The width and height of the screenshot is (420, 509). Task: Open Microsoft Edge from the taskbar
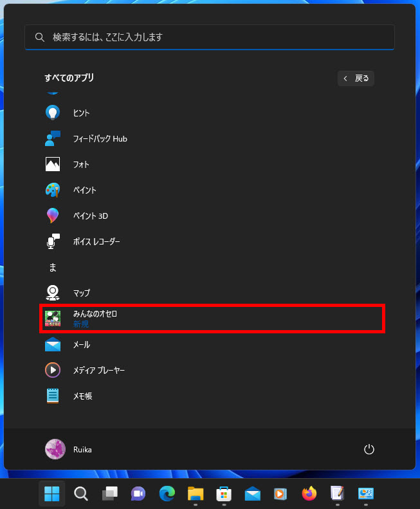pos(167,494)
